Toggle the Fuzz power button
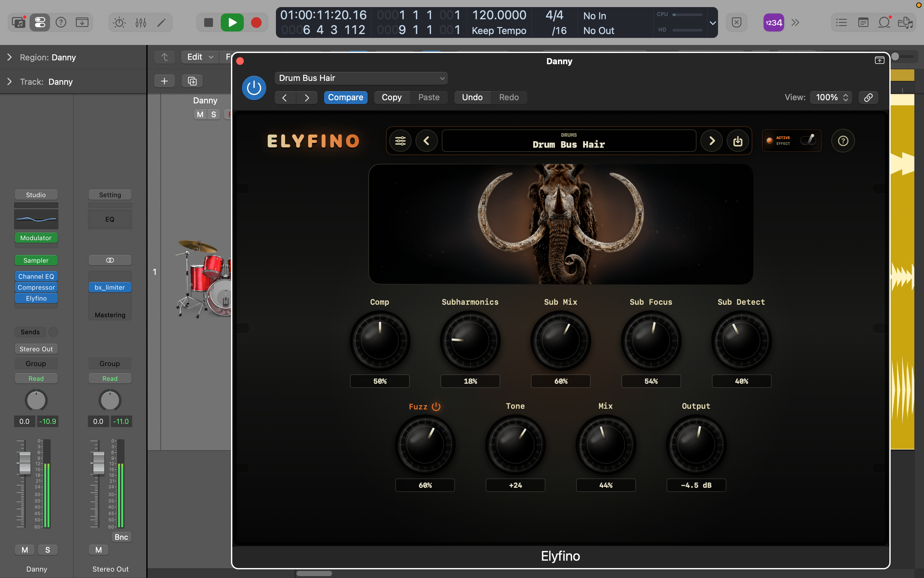 (436, 406)
